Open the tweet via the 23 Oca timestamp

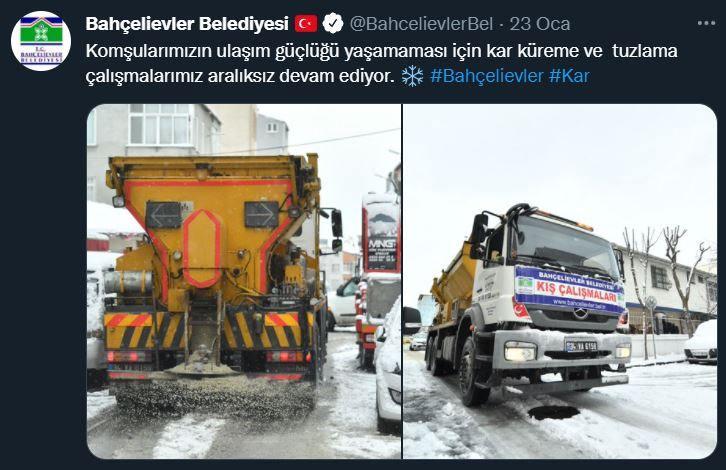point(539,24)
